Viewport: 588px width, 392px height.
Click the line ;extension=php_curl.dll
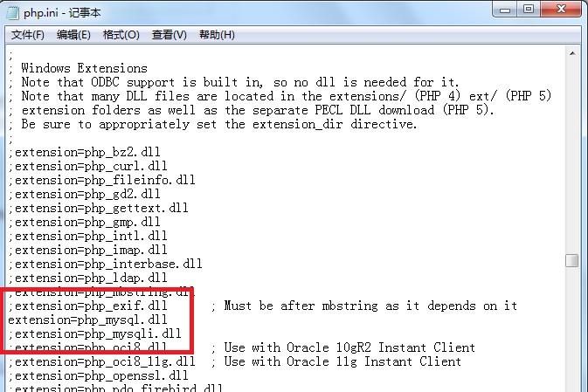pos(87,166)
